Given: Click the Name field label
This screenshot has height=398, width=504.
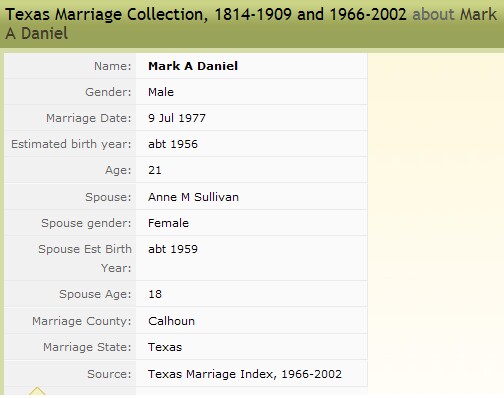Looking at the screenshot, I should point(113,66).
